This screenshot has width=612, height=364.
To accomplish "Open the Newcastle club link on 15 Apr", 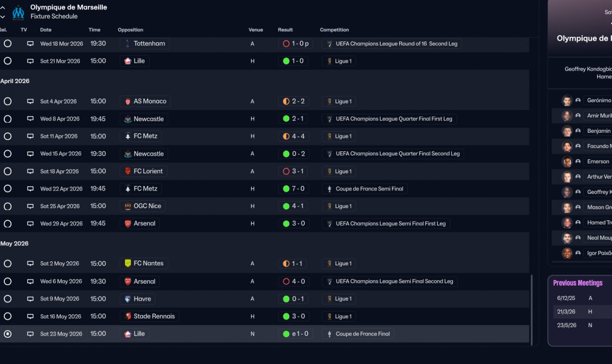I will (144, 154).
